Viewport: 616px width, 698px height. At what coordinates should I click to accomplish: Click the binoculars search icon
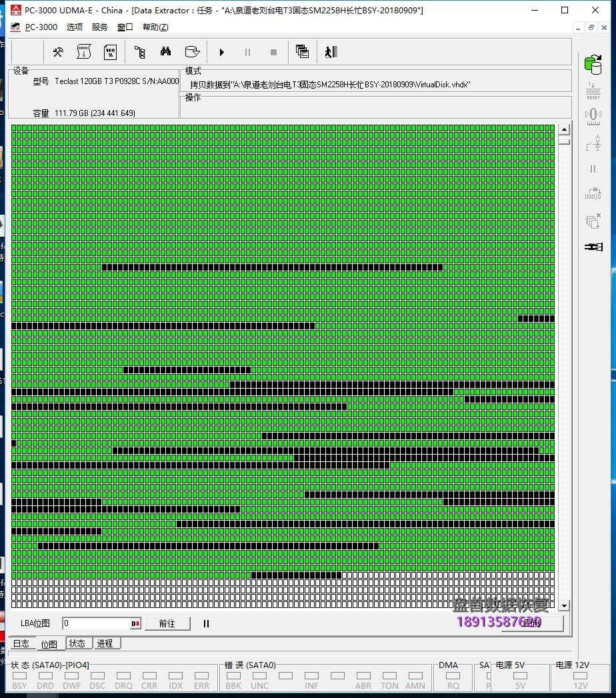click(x=166, y=52)
